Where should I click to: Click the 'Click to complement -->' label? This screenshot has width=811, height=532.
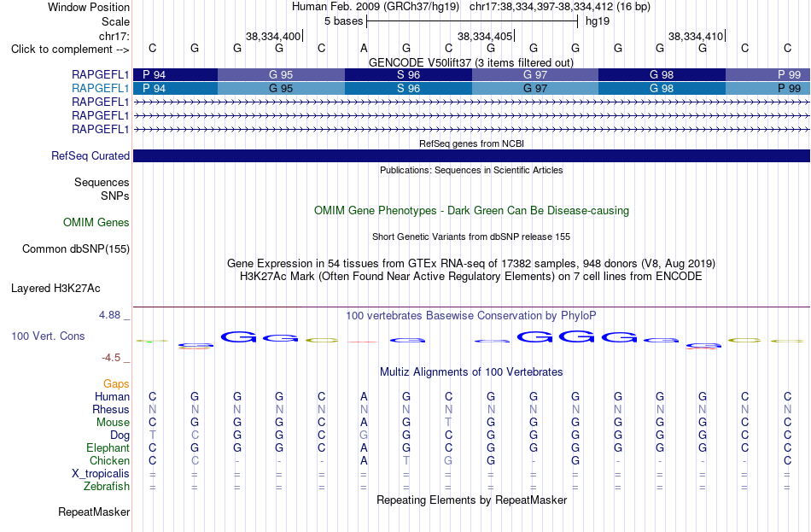pyautogui.click(x=70, y=50)
